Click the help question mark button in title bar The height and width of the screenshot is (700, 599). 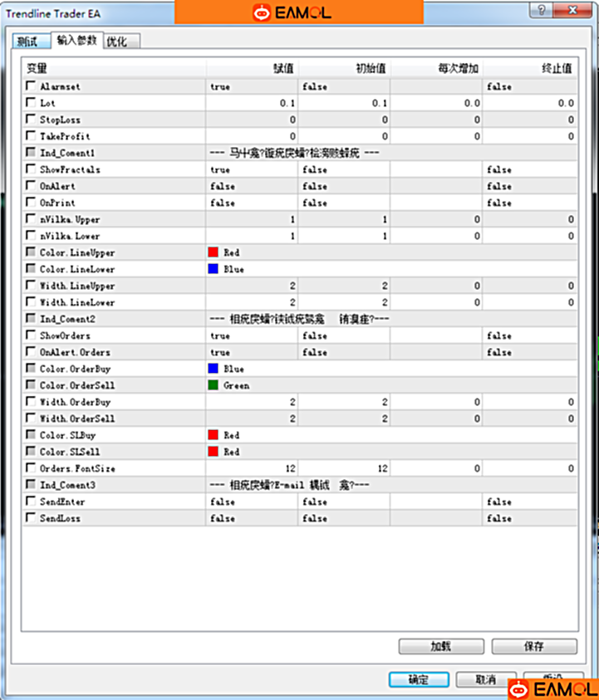[542, 12]
